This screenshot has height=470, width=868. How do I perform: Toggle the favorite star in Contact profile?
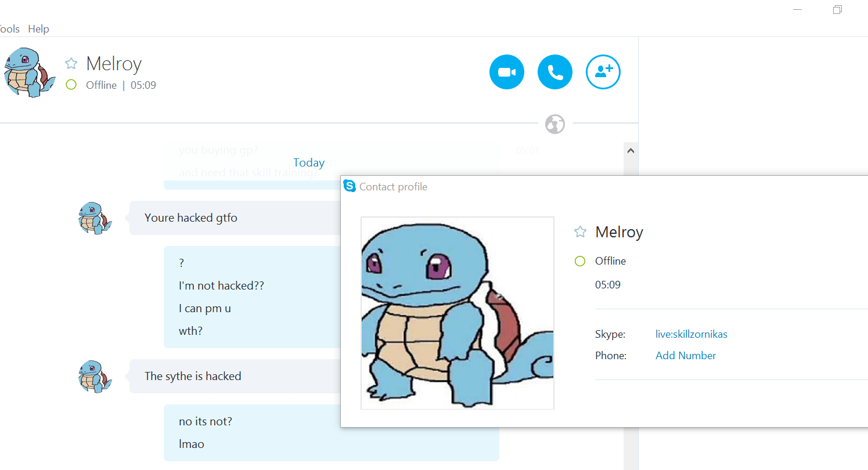point(580,232)
